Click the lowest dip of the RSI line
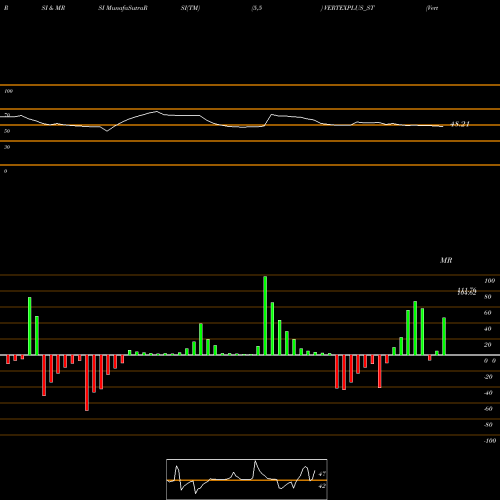Viewport: 500px width, 500px height. [x=107, y=131]
